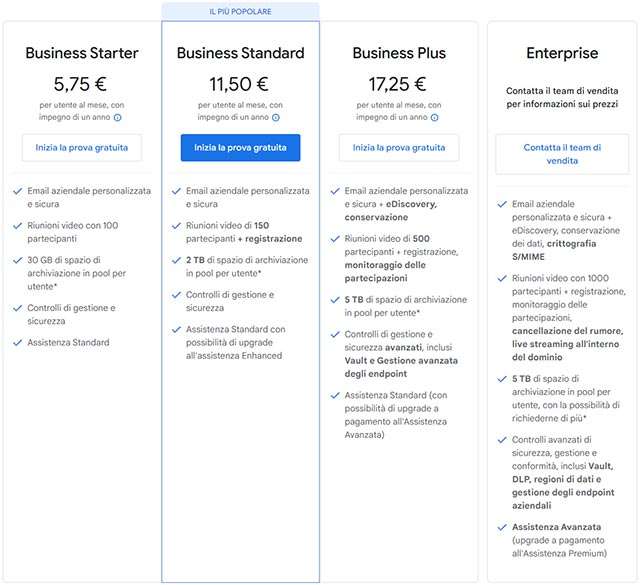This screenshot has width=640, height=585.
Task: Click the Enterprise plan title
Action: pos(562,53)
